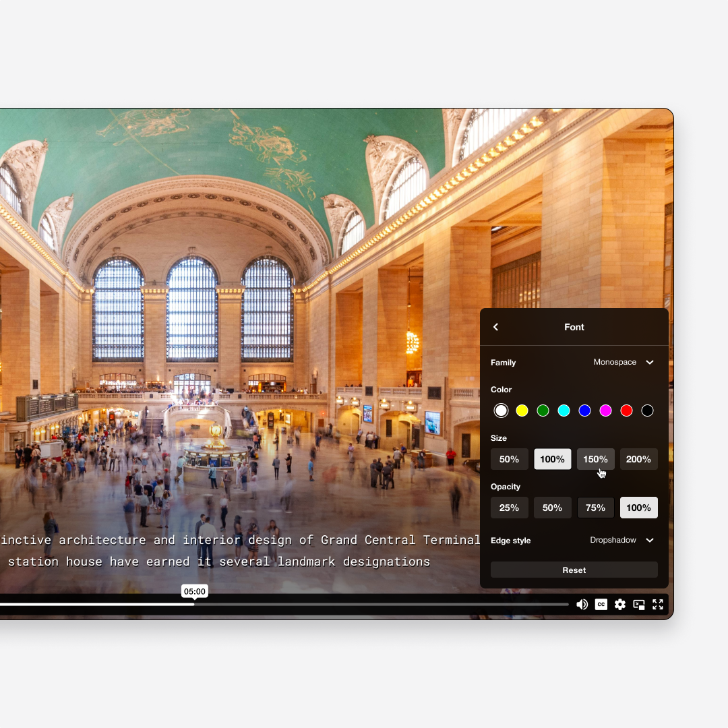Enable picture-in-picture mode
Screen dimensions: 728x728
click(x=639, y=604)
